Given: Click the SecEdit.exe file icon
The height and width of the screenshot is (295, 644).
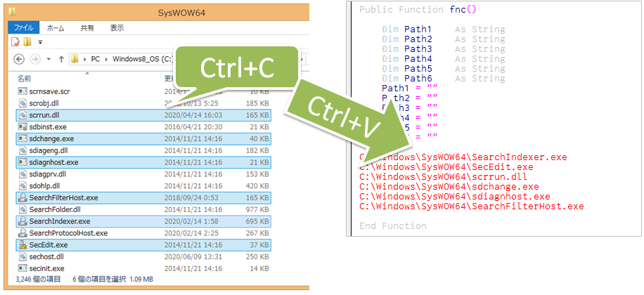Looking at the screenshot, I should point(22,244).
